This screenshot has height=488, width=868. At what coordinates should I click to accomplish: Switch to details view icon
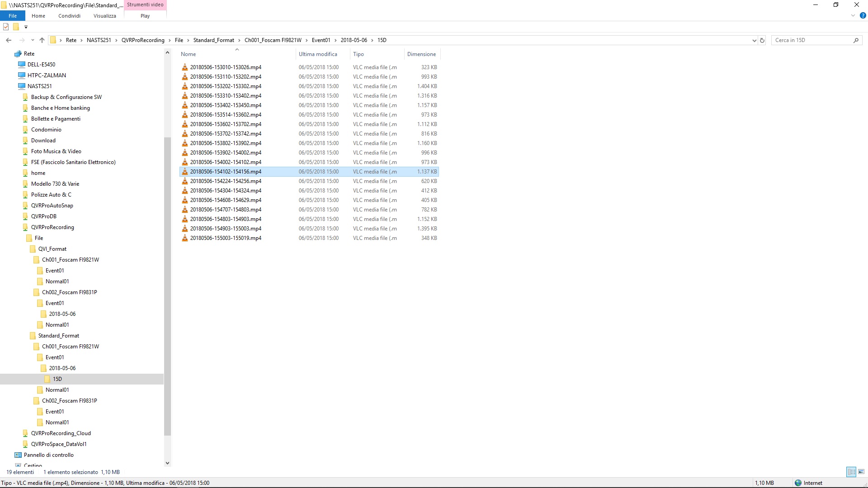pos(851,472)
